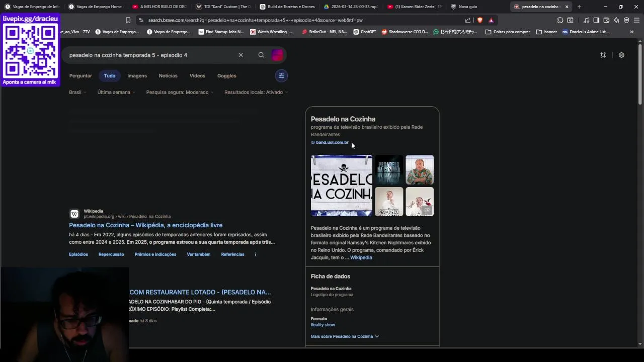Click the large Pesadelo na Cozinha logo thumbnail
Screen dimensions: 644x362
(x=342, y=186)
